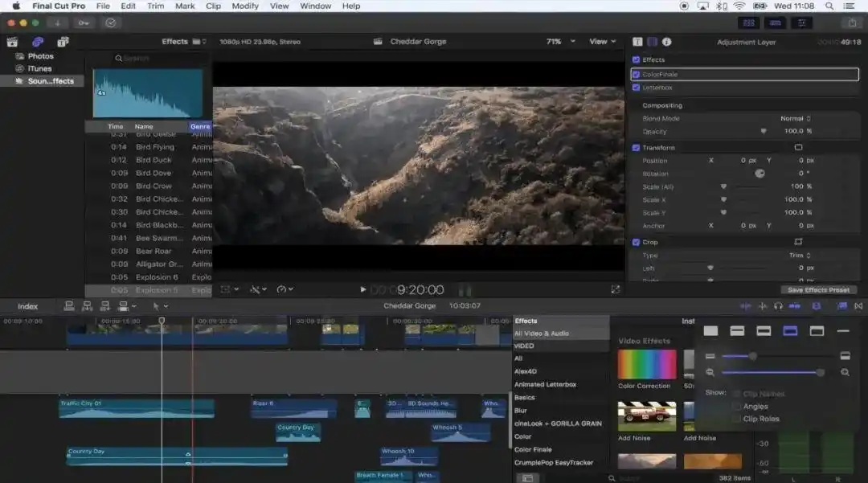This screenshot has width=868, height=483.
Task: Disable the ColorFinale effect checkbox
Action: [x=637, y=75]
